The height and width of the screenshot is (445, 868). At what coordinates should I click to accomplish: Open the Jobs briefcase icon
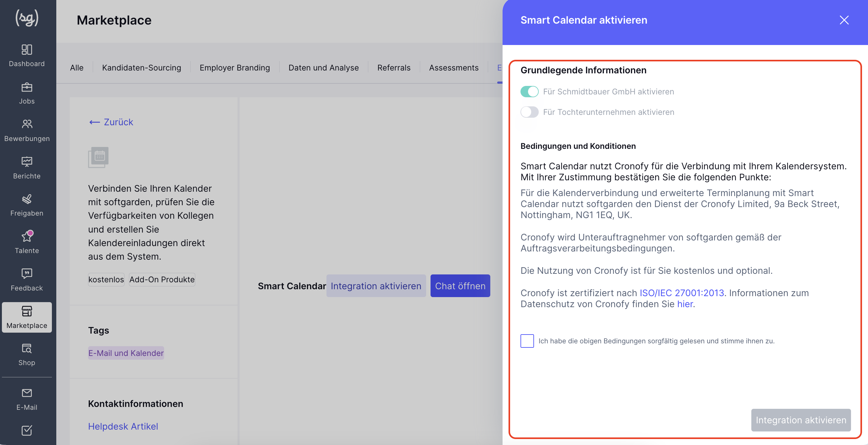(x=27, y=87)
